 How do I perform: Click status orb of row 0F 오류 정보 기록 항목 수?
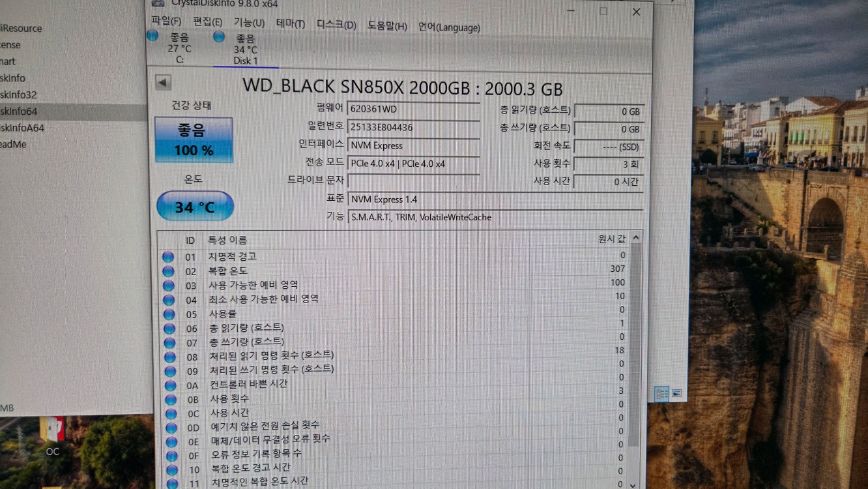point(172,456)
